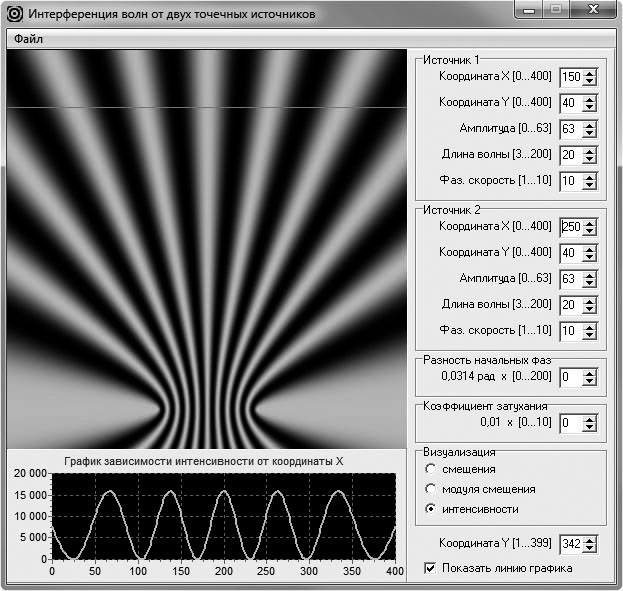Click the intensity graph plot area
Viewport: 623px width, 591px height.
[224, 516]
